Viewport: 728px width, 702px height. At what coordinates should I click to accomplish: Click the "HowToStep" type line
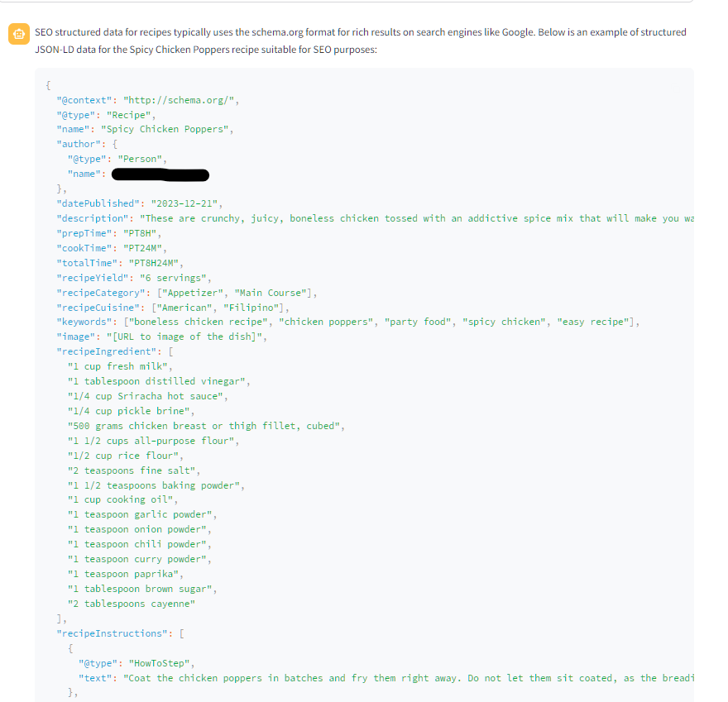click(x=136, y=663)
